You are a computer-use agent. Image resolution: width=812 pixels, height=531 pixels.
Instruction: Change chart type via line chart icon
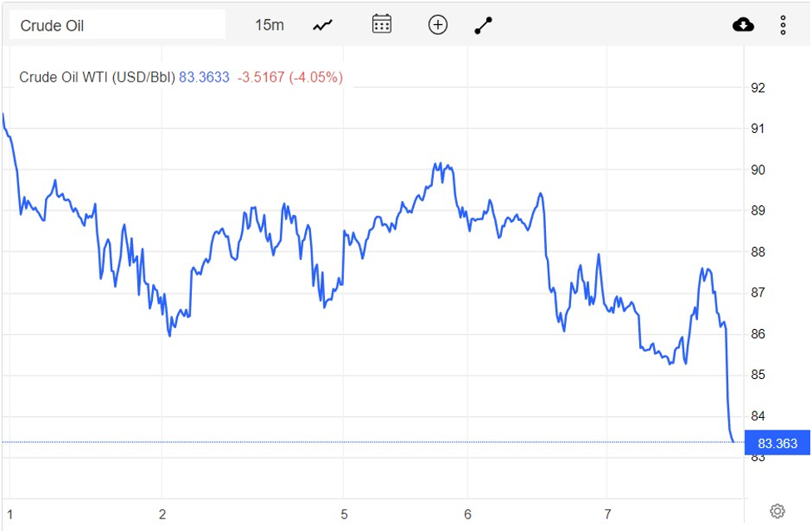click(x=322, y=25)
